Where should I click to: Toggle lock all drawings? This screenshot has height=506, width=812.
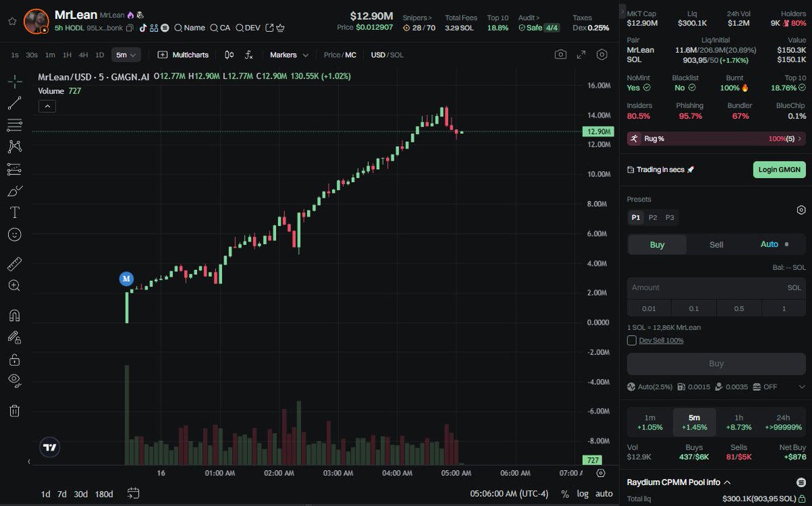15,359
